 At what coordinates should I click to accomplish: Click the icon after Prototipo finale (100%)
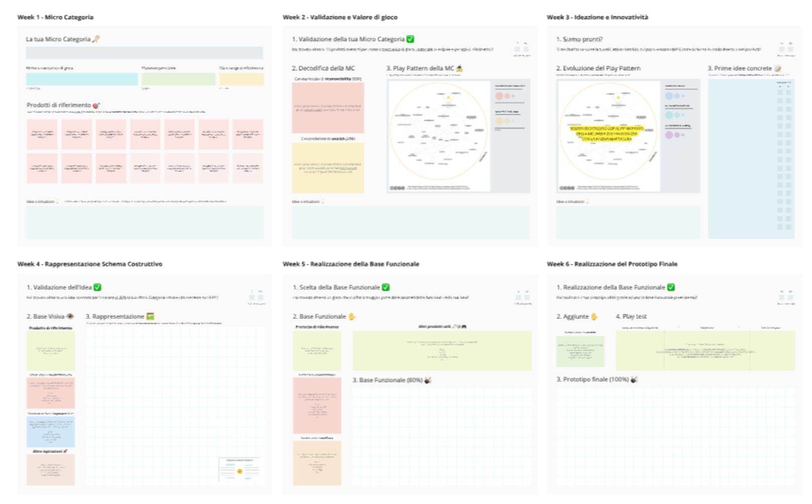point(634,379)
